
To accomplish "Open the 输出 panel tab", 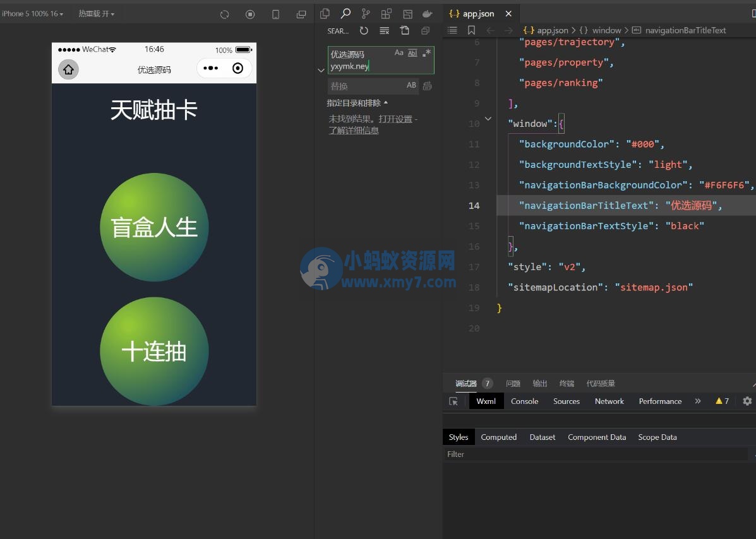I will click(x=539, y=384).
